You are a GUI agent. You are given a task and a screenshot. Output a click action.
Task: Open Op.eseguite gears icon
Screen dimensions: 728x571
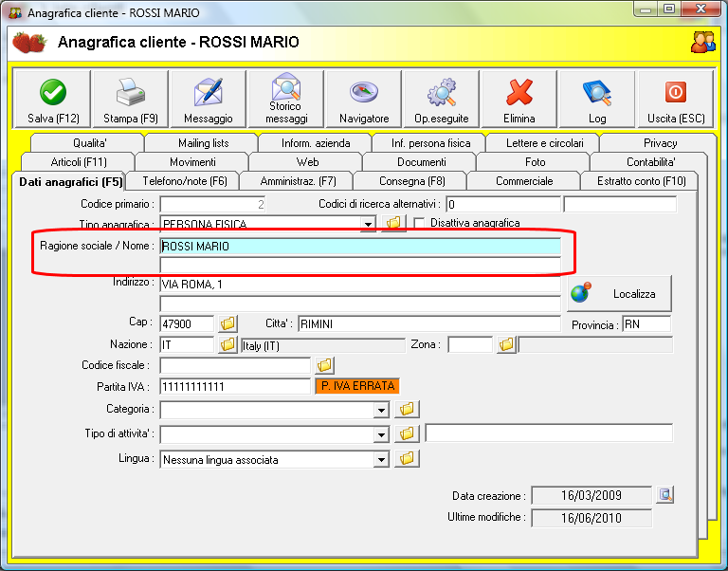442,92
